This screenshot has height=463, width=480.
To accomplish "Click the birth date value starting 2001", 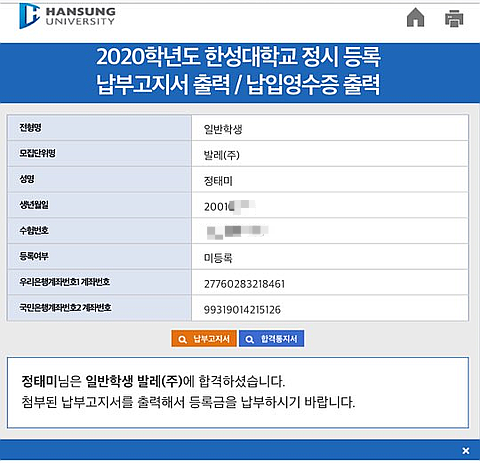I will [x=230, y=207].
